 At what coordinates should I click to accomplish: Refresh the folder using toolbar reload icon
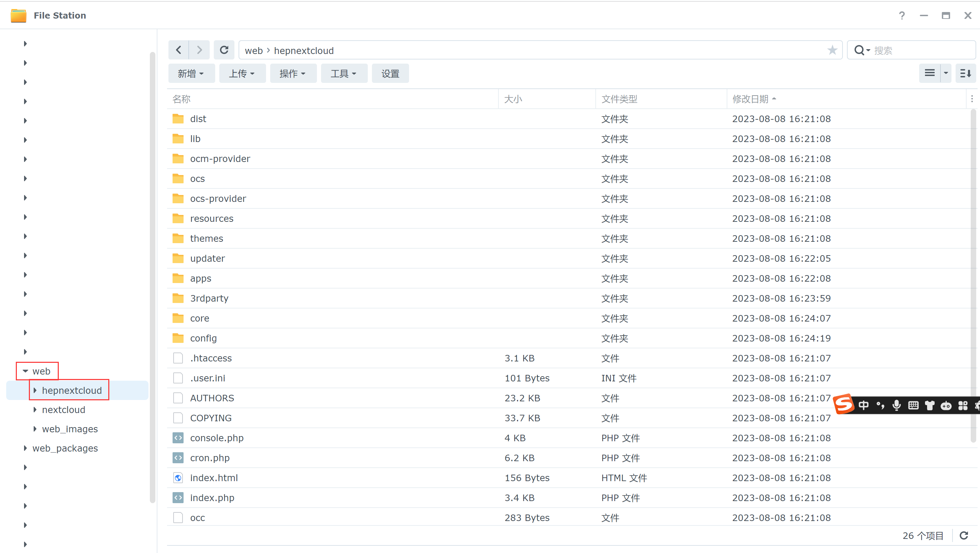224,50
